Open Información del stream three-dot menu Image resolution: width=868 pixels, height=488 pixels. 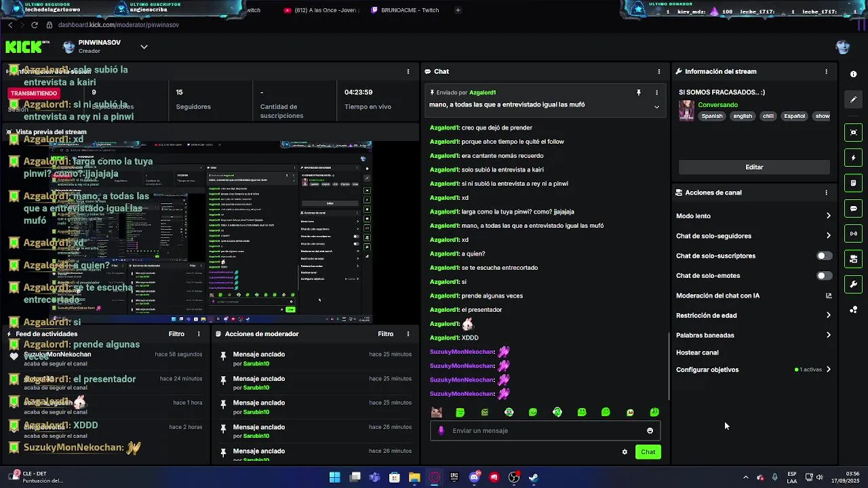(x=826, y=71)
